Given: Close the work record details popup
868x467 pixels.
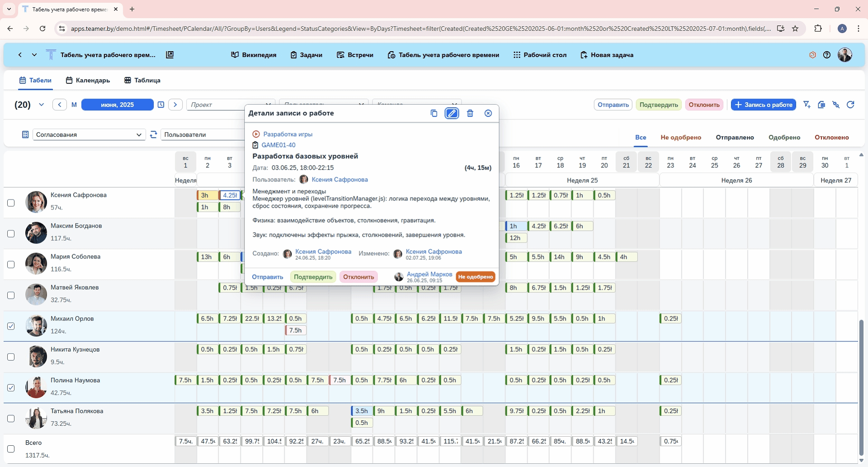Looking at the screenshot, I should [x=488, y=113].
